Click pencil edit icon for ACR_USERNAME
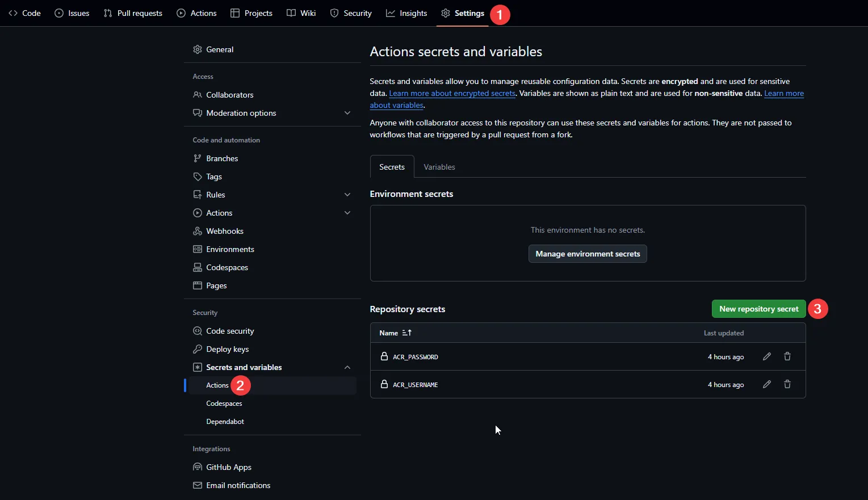 pyautogui.click(x=766, y=384)
